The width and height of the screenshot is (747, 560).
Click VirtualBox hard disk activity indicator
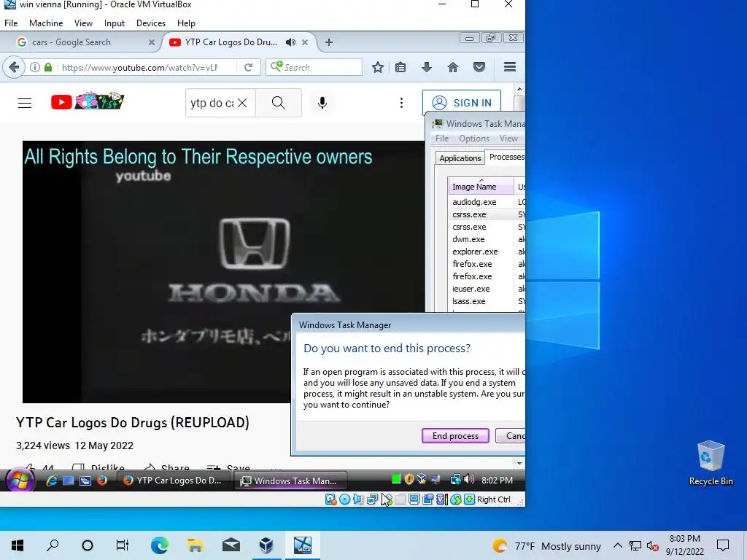pos(330,499)
